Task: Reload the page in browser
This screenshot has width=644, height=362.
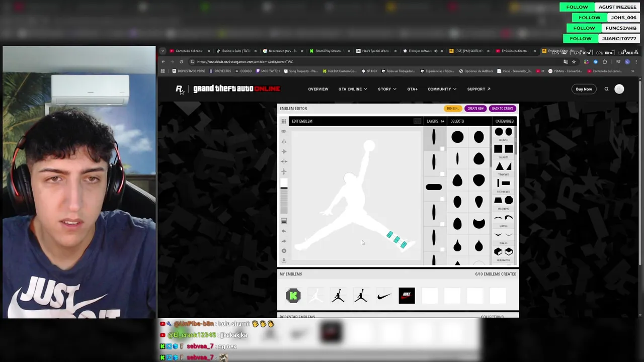Action: coord(181,62)
